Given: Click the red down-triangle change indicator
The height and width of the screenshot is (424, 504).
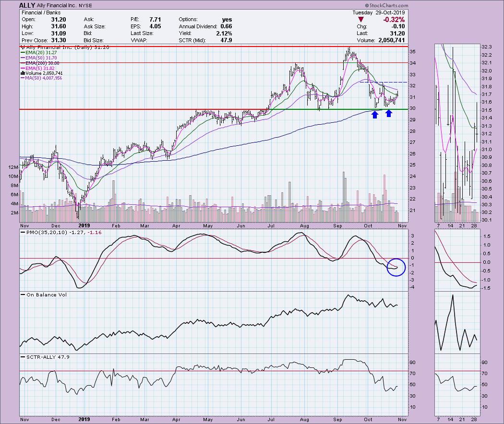Looking at the screenshot, I should coord(360,20).
